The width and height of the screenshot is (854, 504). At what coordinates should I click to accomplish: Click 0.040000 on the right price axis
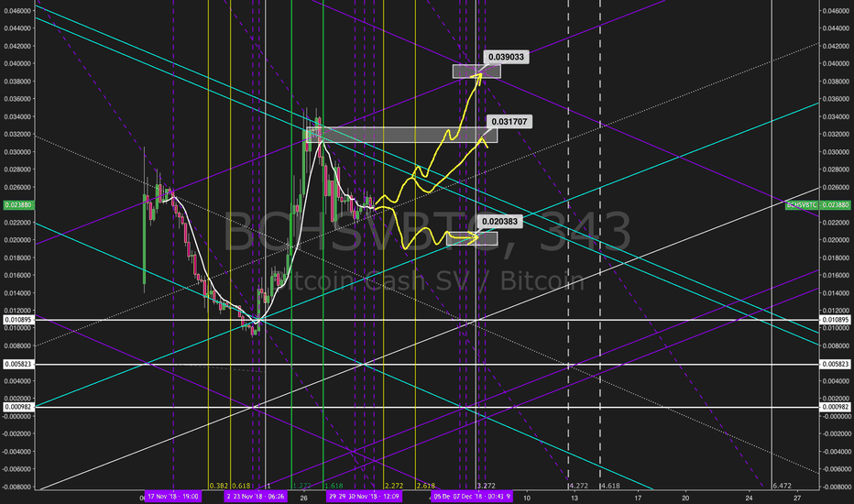coord(835,64)
